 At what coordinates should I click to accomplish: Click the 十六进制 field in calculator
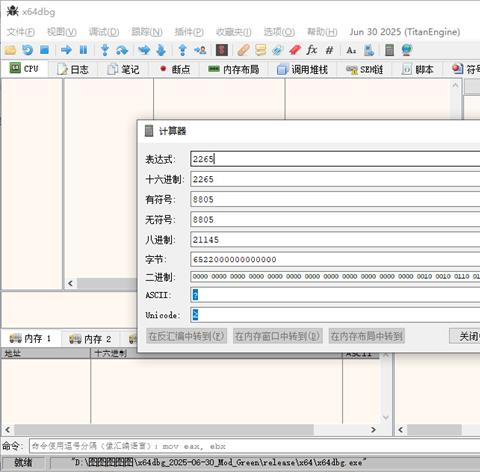pos(335,179)
